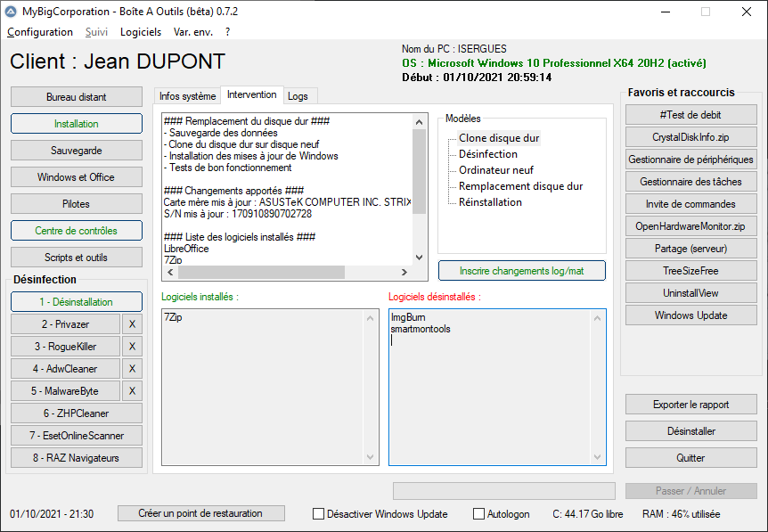
Task: Click in the intervention notes text area
Action: coord(288,190)
